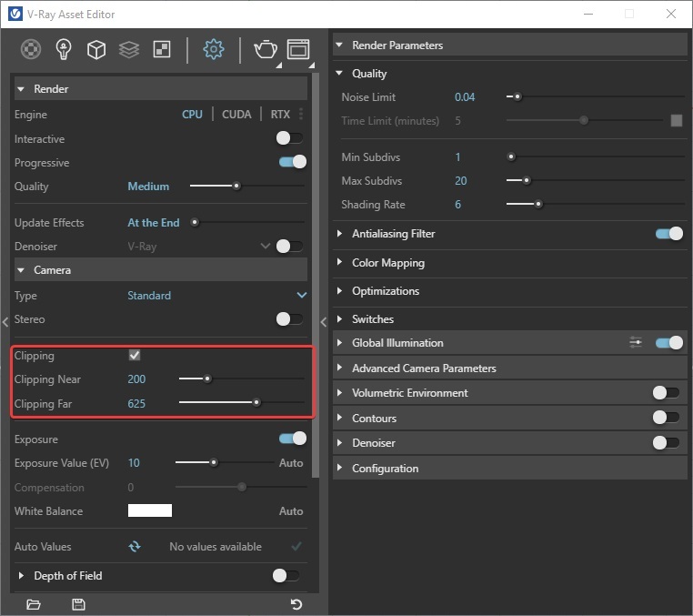Viewport: 693px width, 616px height.
Task: Enable the Depth of Field switch
Action: [286, 575]
